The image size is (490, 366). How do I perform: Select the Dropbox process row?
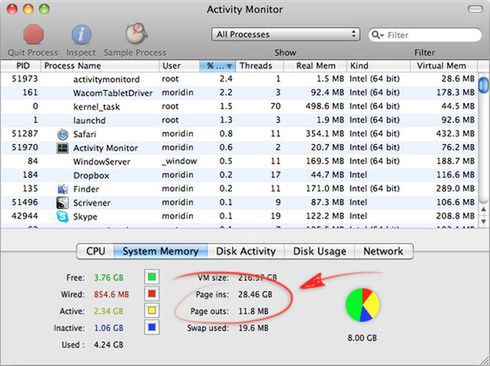[x=239, y=175]
